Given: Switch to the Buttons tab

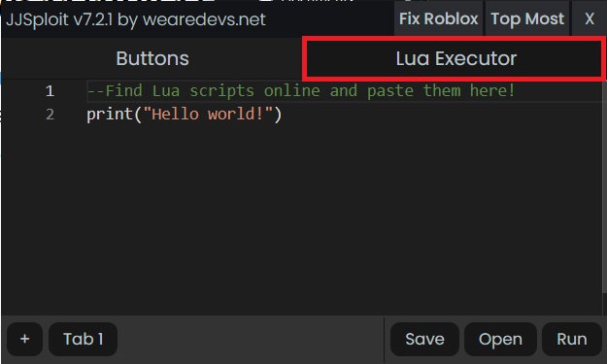Looking at the screenshot, I should (x=152, y=59).
